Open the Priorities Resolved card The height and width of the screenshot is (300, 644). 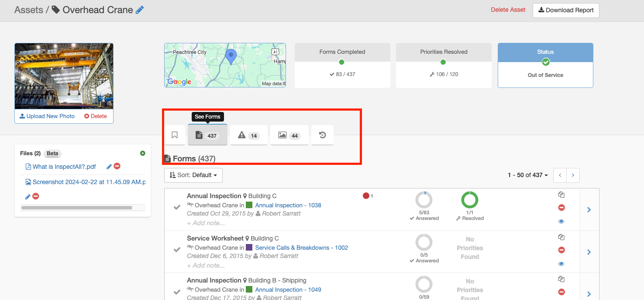444,65
